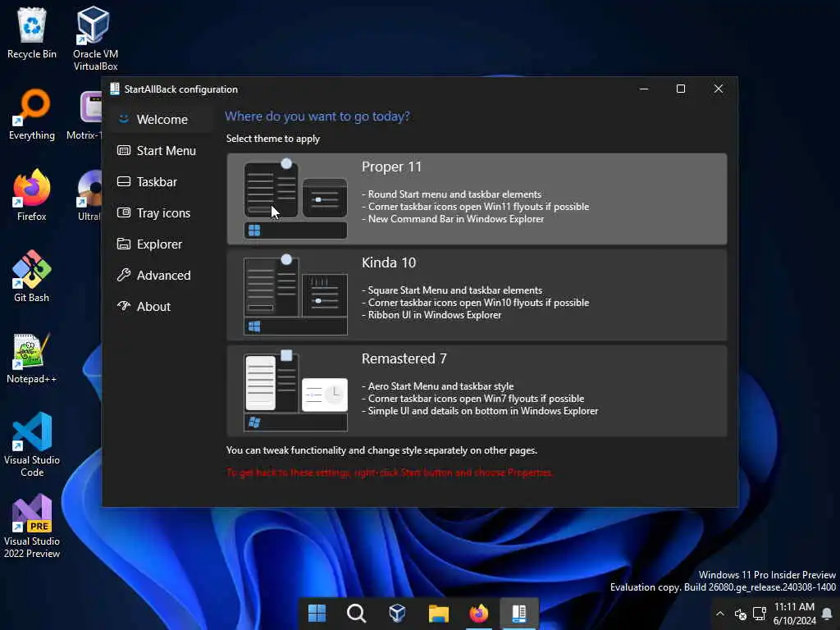This screenshot has width=840, height=630.
Task: Click the tray network icon
Action: tap(760, 614)
